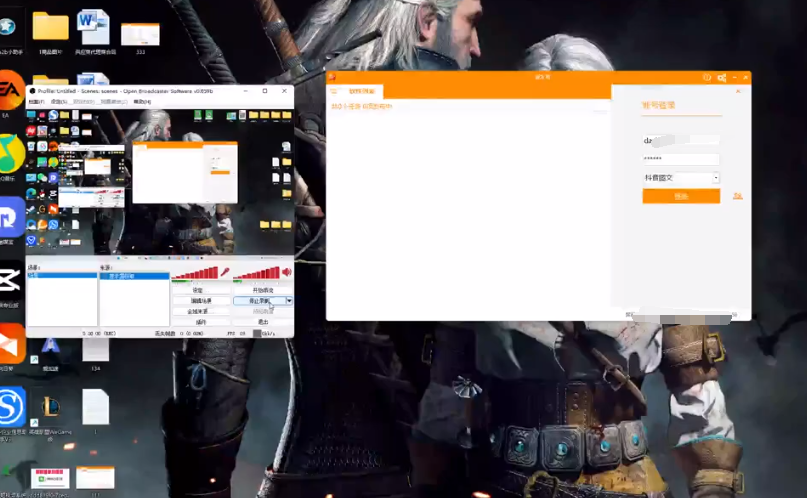807x498 pixels.
Task: Open the EA app desktop icon
Action: [x=10, y=91]
